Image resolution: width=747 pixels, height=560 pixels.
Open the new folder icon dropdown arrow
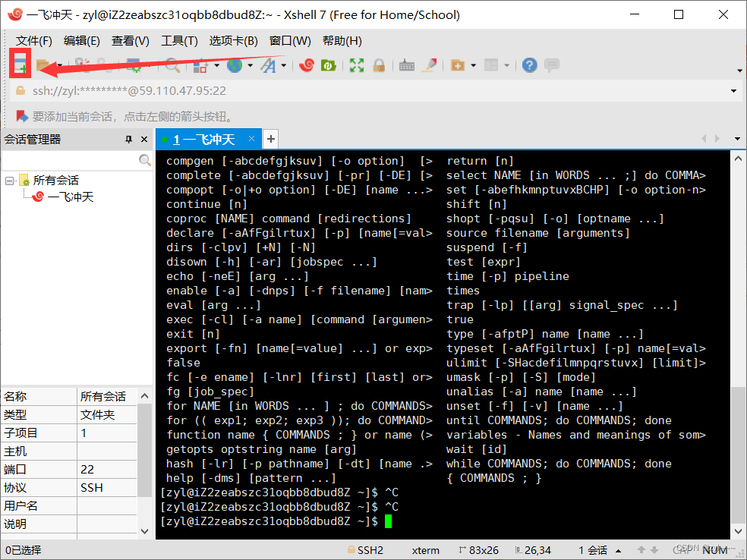pos(473,65)
